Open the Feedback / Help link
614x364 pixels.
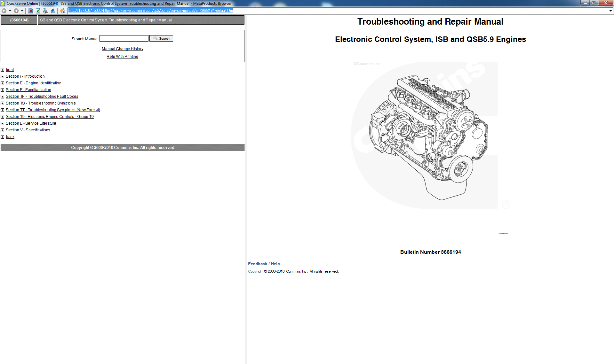(264, 264)
